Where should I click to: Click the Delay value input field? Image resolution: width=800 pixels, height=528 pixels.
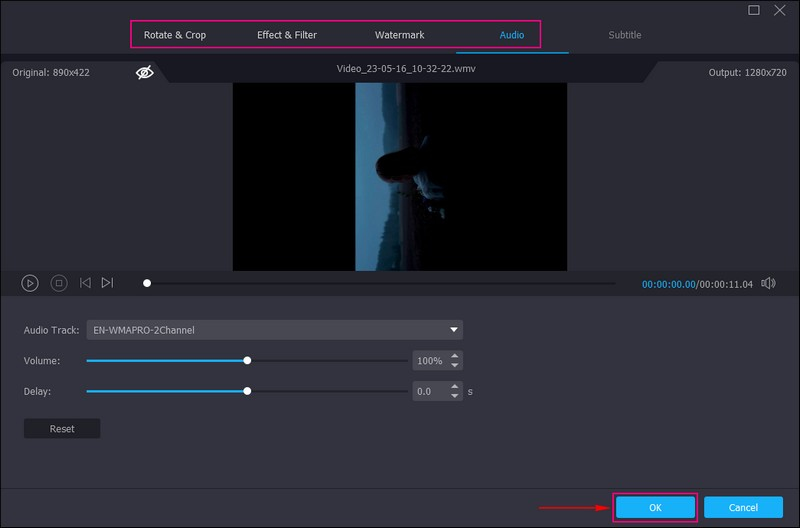click(430, 392)
